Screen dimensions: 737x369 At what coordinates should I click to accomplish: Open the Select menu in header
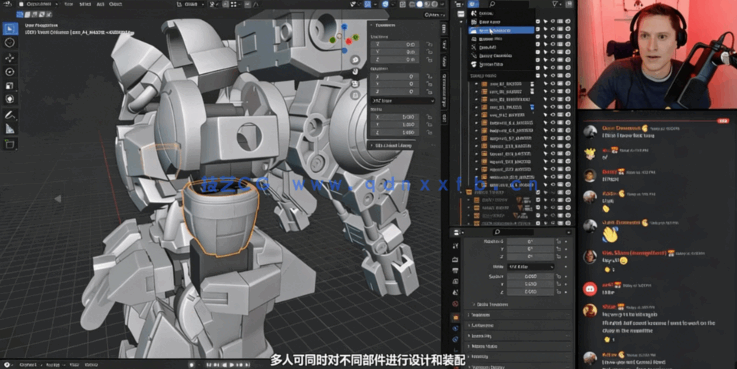(85, 4)
